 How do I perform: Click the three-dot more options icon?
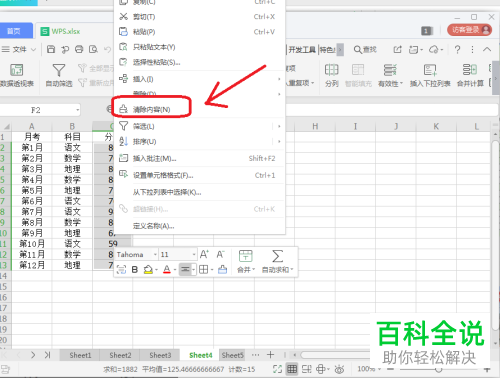click(472, 50)
